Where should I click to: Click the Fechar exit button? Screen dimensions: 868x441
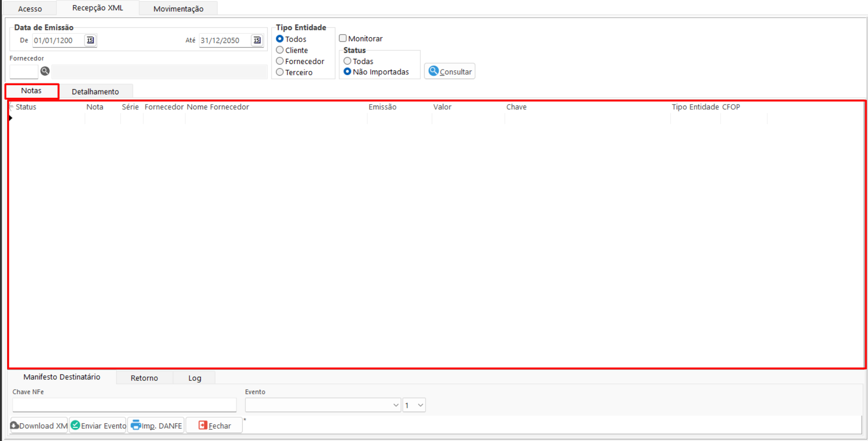pyautogui.click(x=214, y=426)
